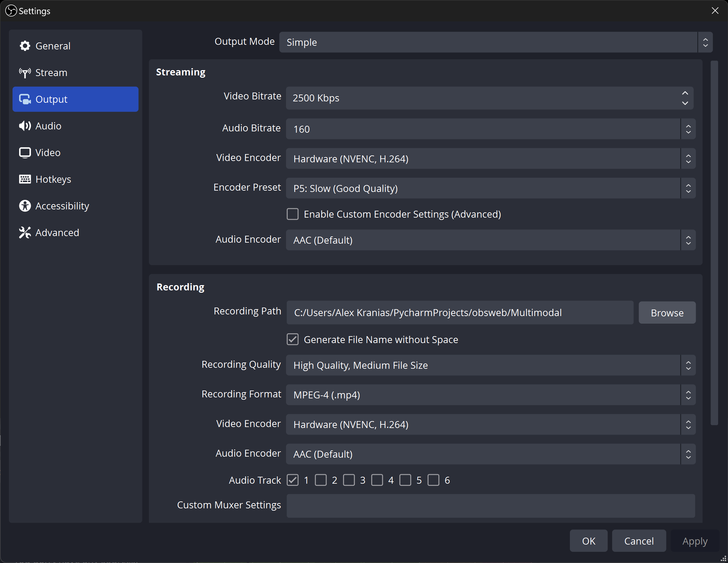Click the Stream antenna icon
The width and height of the screenshot is (728, 563).
pyautogui.click(x=25, y=73)
